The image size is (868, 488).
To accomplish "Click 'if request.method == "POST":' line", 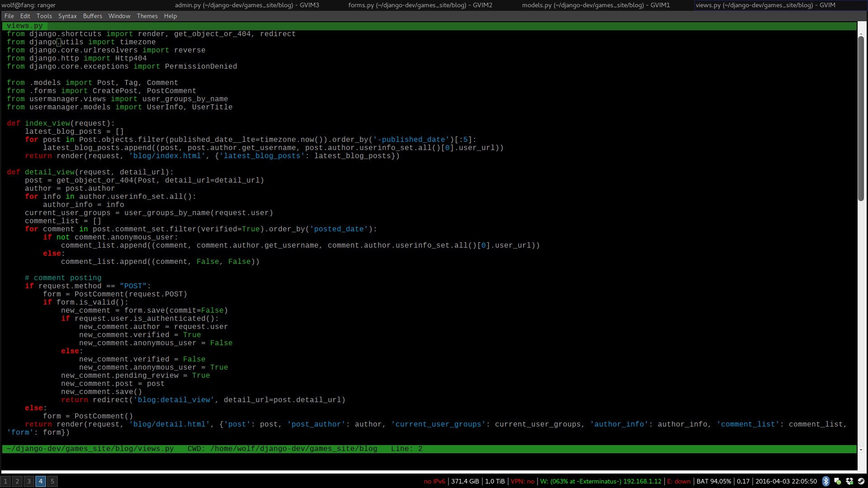I will [x=88, y=286].
